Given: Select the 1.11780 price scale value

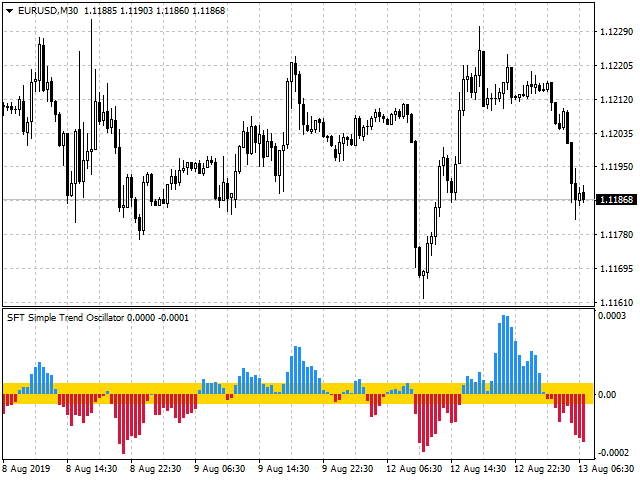Looking at the screenshot, I should pyautogui.click(x=617, y=235).
